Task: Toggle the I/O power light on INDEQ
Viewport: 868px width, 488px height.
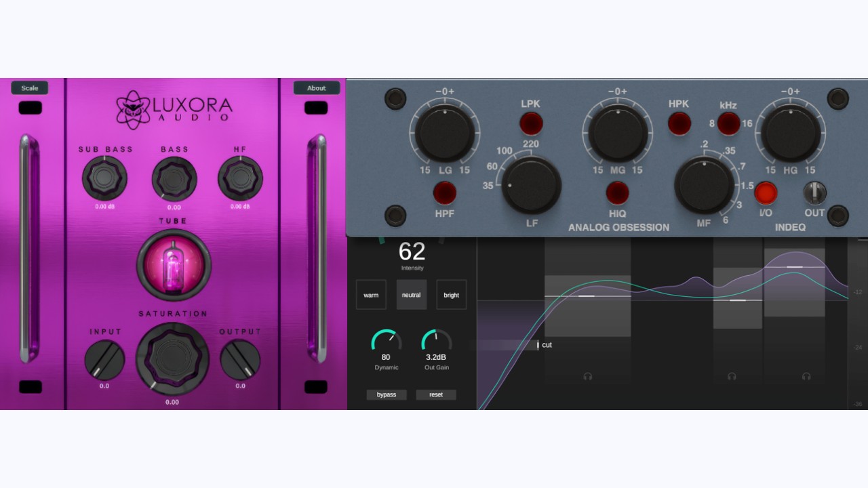Action: click(765, 193)
